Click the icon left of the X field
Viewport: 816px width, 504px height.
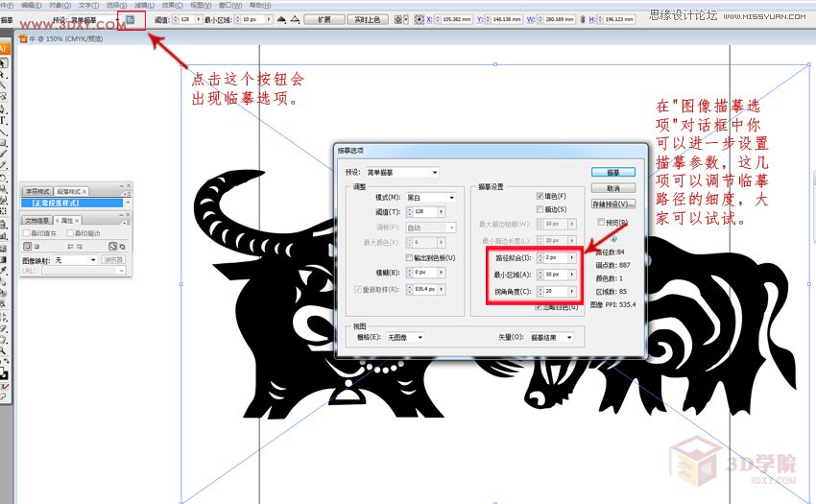(419, 19)
